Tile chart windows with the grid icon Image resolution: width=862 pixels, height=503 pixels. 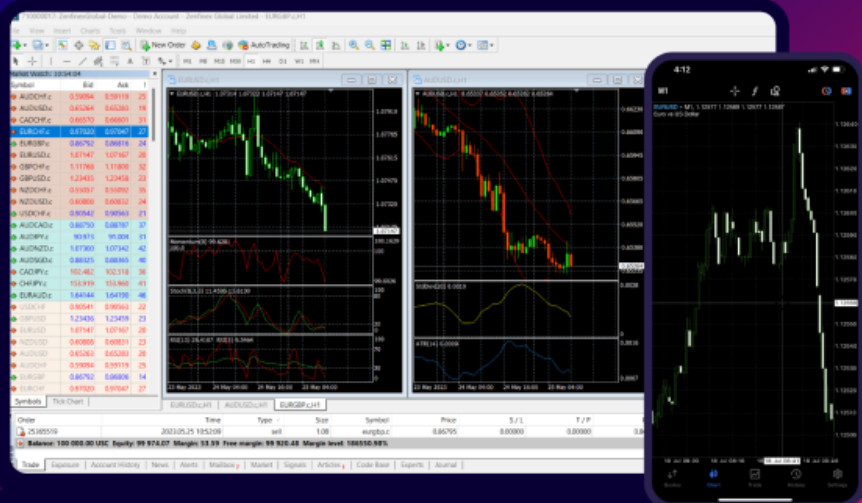[x=386, y=45]
